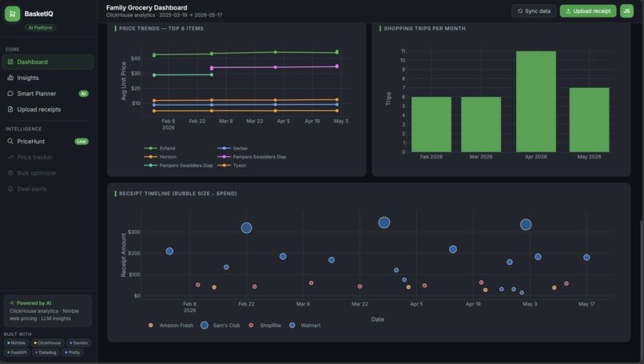The width and height of the screenshot is (644, 364).
Task: Toggle the Enfamil legend entry
Action: 160,148
